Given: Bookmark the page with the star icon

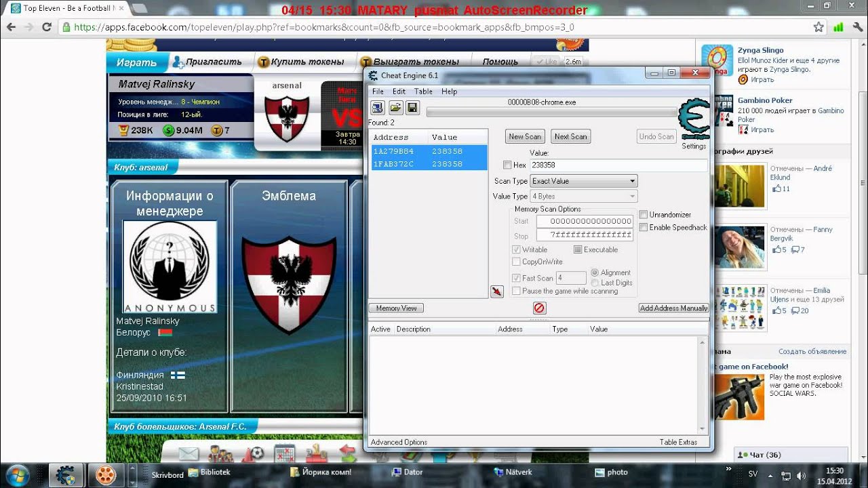Looking at the screenshot, I should click(818, 27).
